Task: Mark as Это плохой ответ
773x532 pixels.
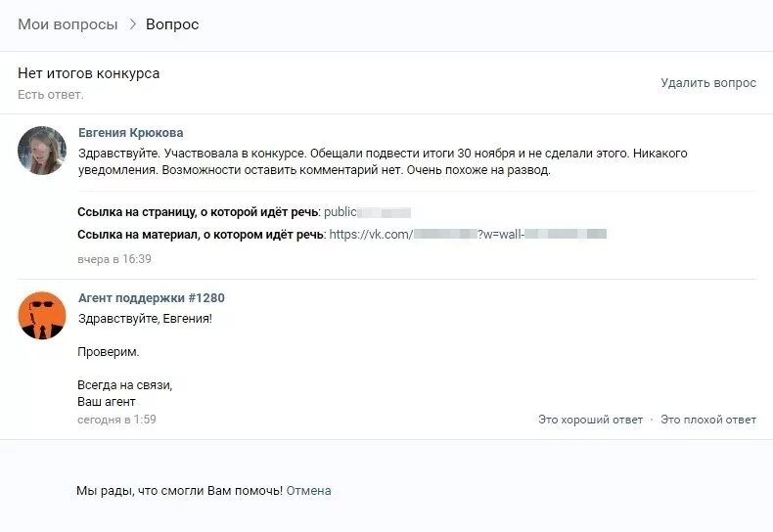Action: 707,420
